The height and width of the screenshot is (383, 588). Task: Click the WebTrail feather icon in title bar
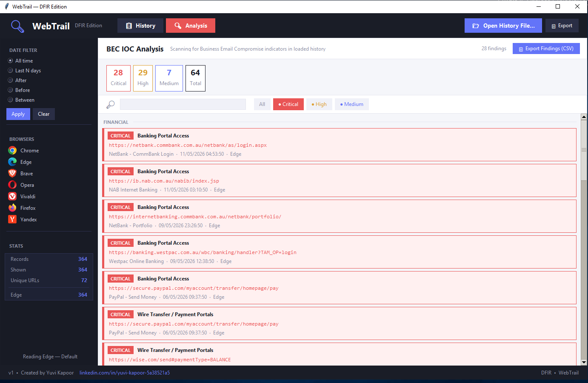coord(6,6)
